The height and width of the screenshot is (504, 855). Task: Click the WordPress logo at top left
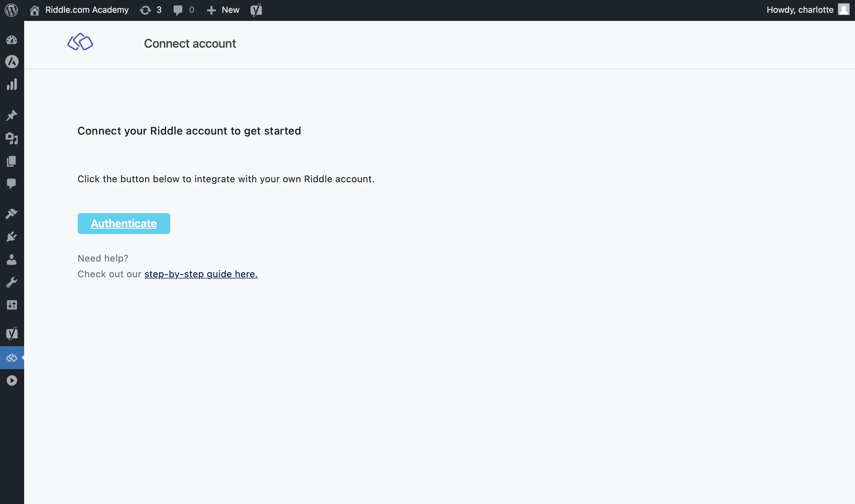(11, 10)
